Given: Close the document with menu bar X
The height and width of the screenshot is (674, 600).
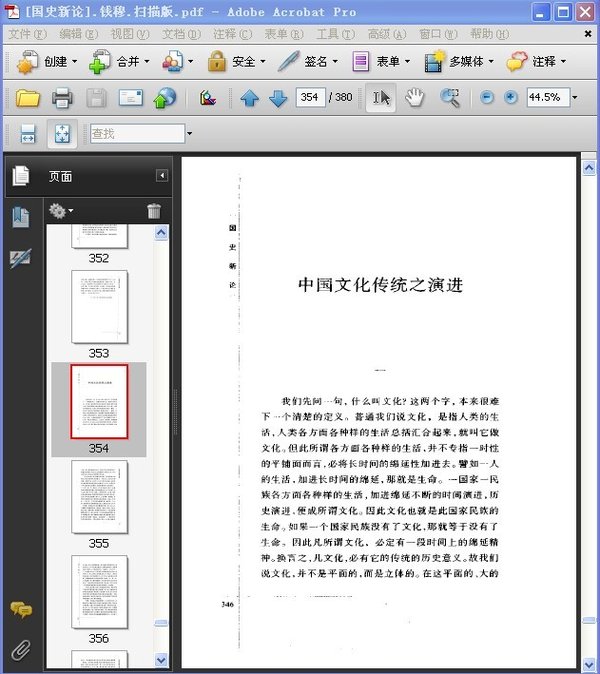Looking at the screenshot, I should pos(588,34).
